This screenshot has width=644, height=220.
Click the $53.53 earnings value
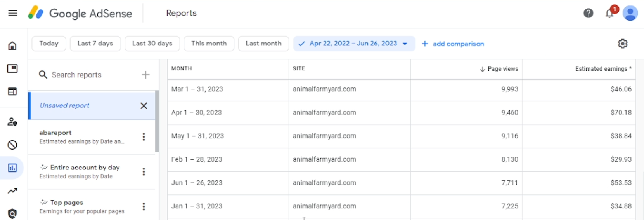click(621, 183)
